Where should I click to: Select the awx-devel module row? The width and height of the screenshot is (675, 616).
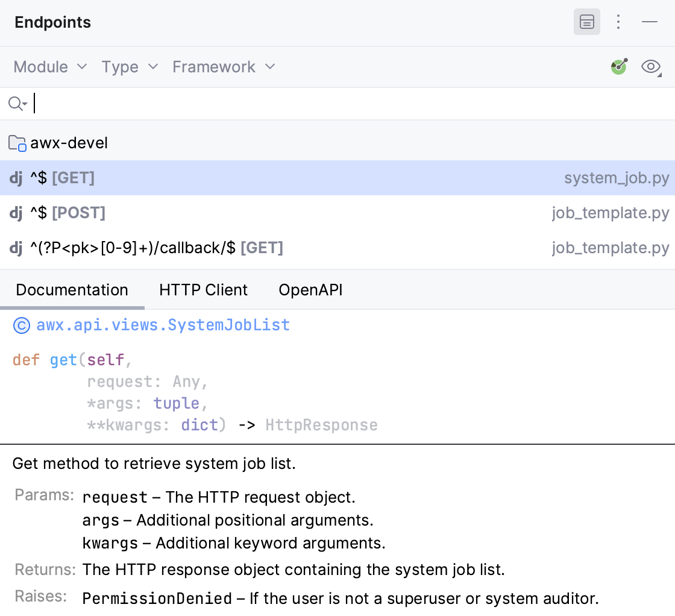coord(337,143)
